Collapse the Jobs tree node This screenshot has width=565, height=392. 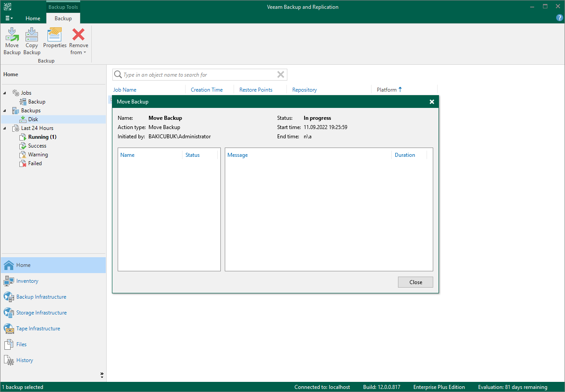(5, 93)
